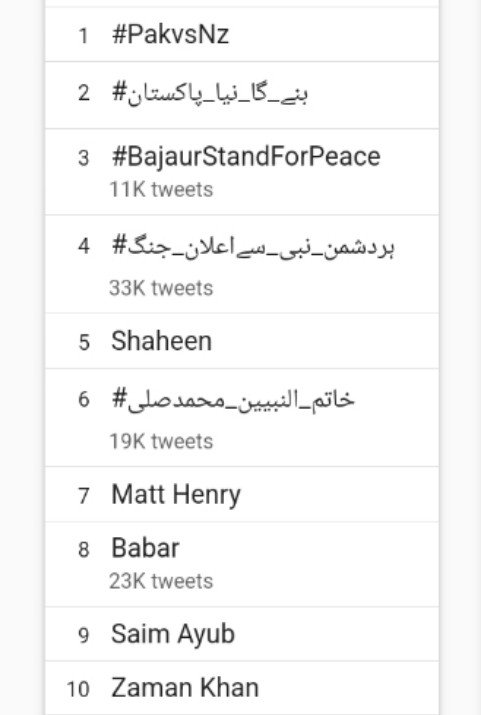Open the Saim Ayub trend
The width and height of the screenshot is (481, 715).
[242, 634]
